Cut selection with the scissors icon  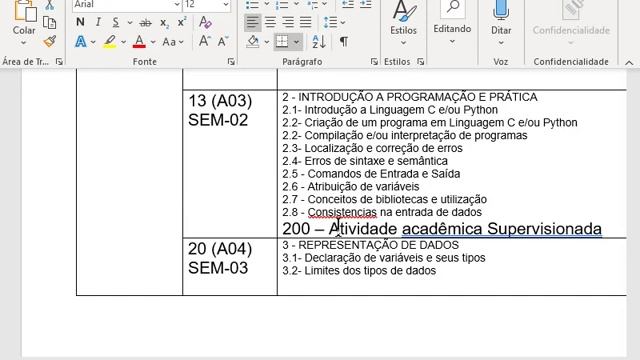[x=49, y=5]
